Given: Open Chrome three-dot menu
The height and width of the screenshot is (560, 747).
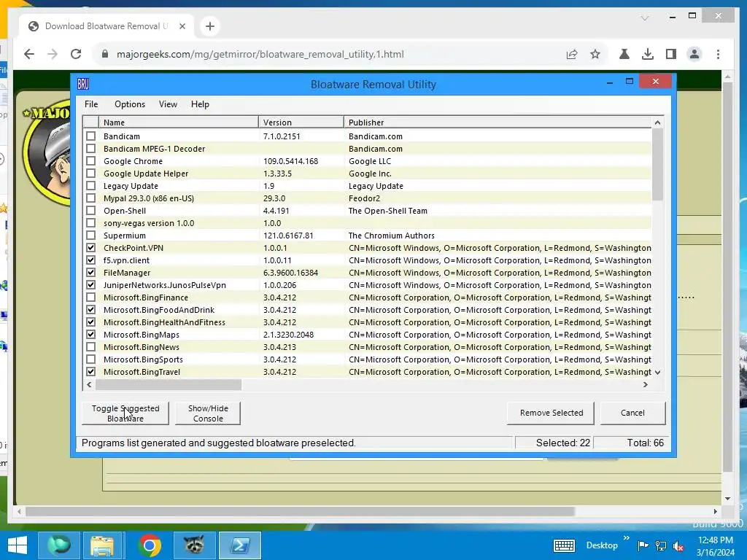Looking at the screenshot, I should point(718,54).
